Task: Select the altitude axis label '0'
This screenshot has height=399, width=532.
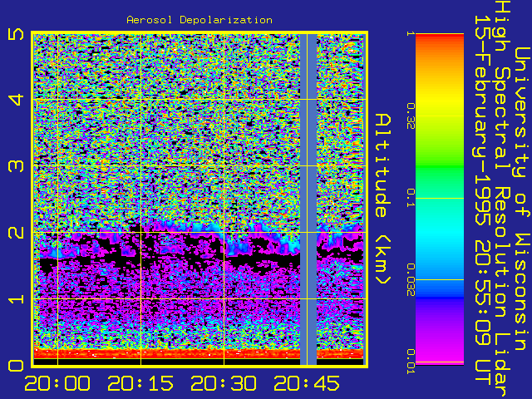Action: coord(16,366)
